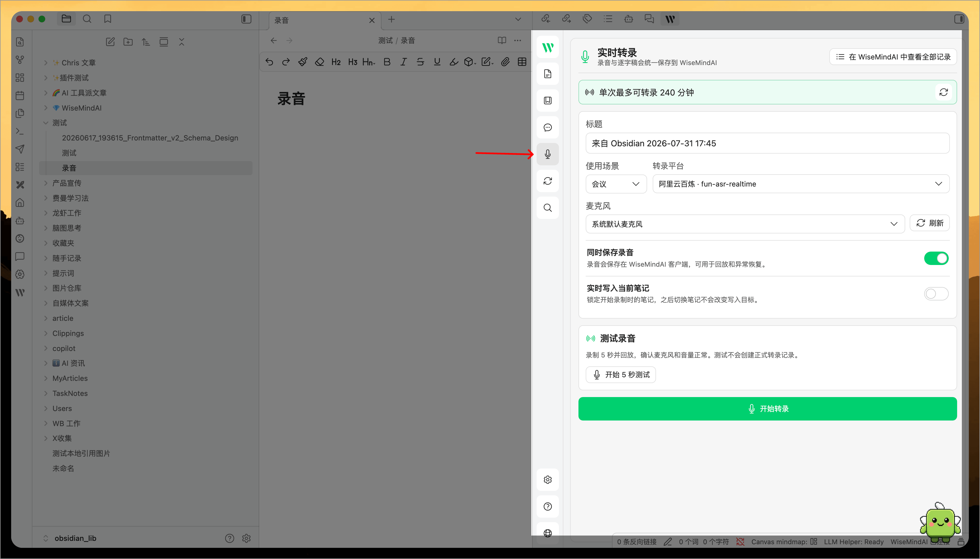Toggle italic formatting
The width and height of the screenshot is (980, 559).
pyautogui.click(x=403, y=62)
